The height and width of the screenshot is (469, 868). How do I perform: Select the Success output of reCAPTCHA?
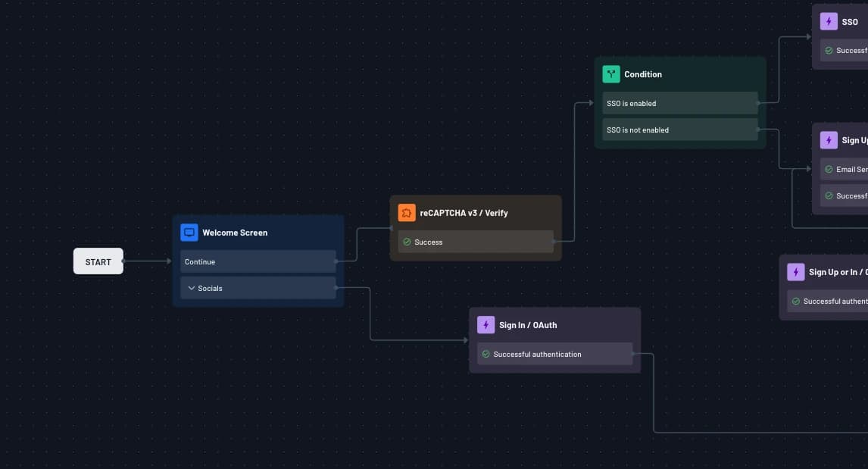pos(476,242)
